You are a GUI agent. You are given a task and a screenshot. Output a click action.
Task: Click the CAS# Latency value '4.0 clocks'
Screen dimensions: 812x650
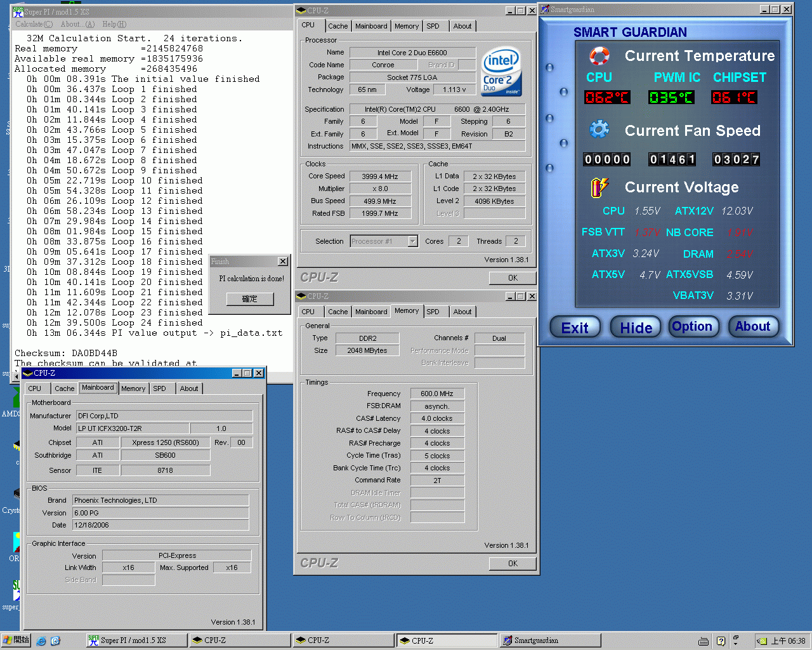(437, 418)
